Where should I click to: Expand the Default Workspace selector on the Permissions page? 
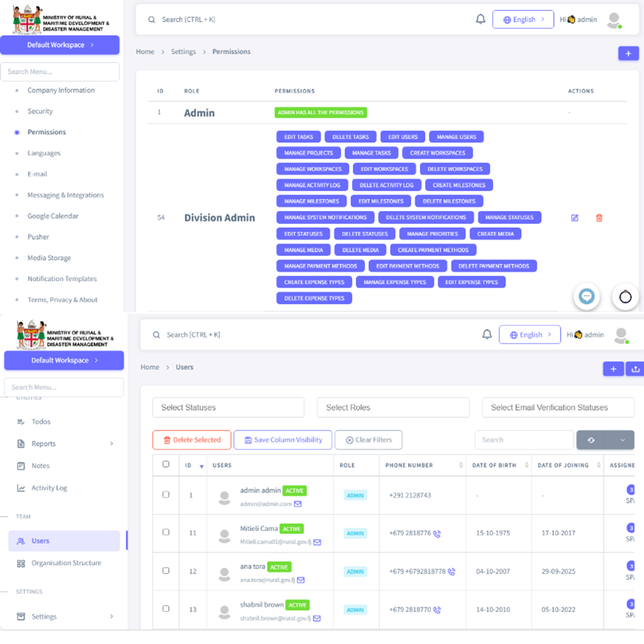point(60,45)
